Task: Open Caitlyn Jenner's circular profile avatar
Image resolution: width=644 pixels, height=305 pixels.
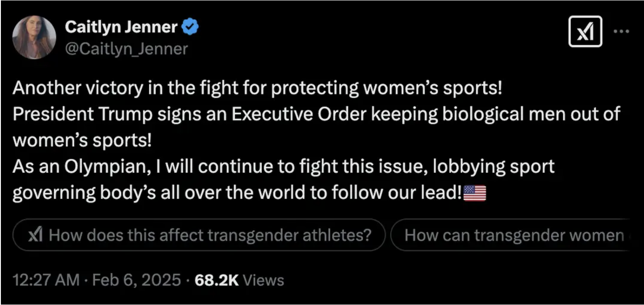Action: [34, 36]
